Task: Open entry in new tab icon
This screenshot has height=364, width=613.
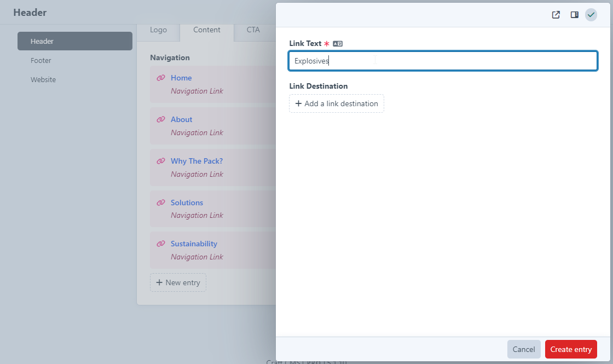Action: 556,15
